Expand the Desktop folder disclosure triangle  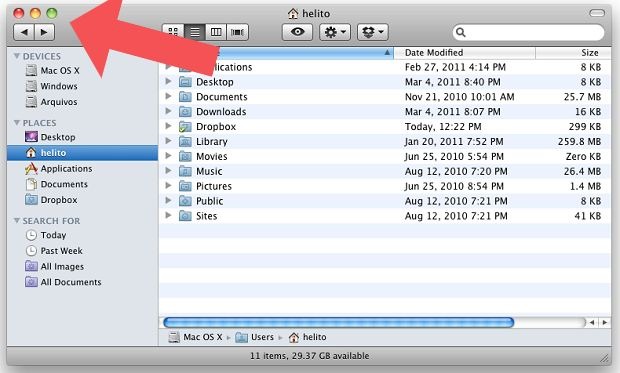(x=168, y=81)
